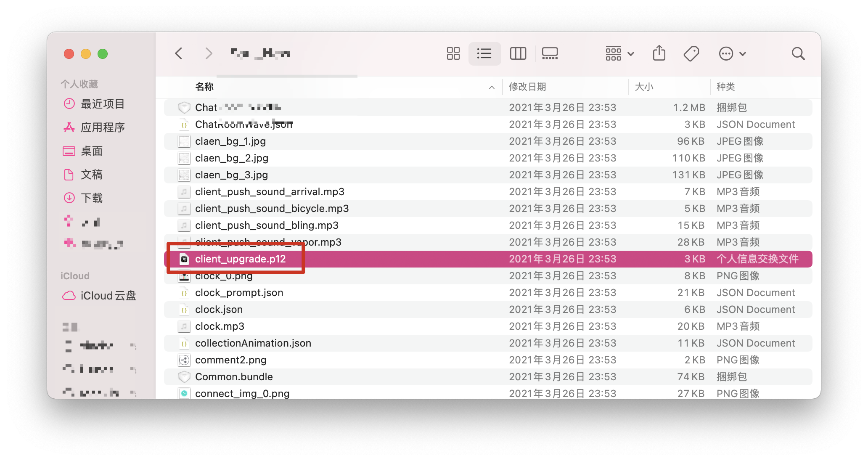Open 最近项目 in sidebar
Viewport: 868px width, 461px height.
pos(102,104)
